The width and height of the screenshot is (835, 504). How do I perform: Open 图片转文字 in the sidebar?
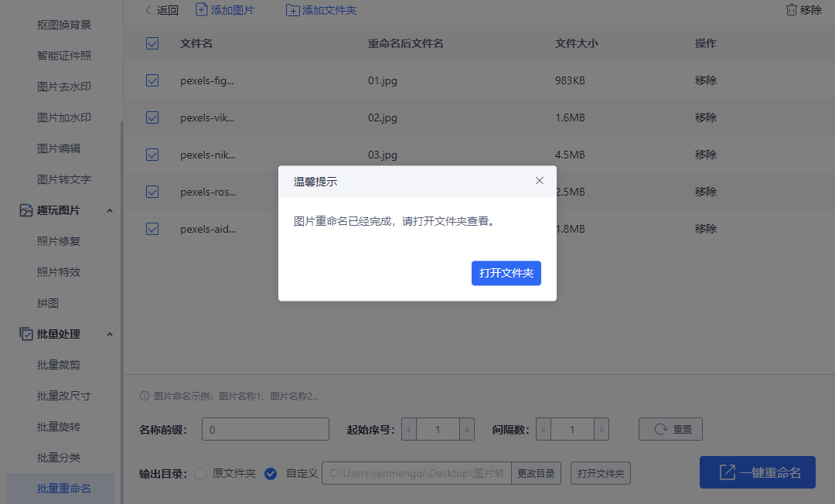click(64, 180)
